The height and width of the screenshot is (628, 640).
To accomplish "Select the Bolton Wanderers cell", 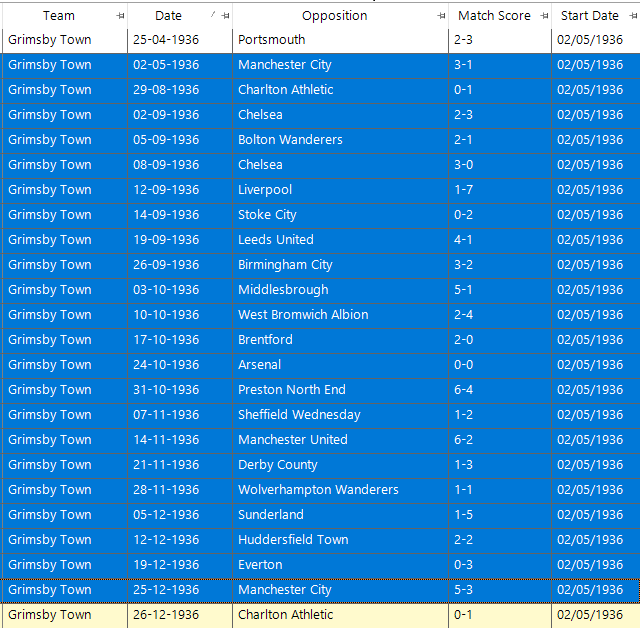I will tap(340, 140).
